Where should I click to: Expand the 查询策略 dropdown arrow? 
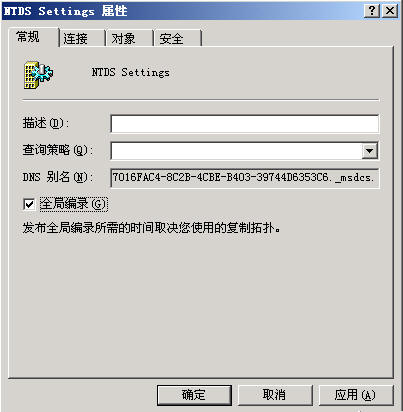pos(369,151)
